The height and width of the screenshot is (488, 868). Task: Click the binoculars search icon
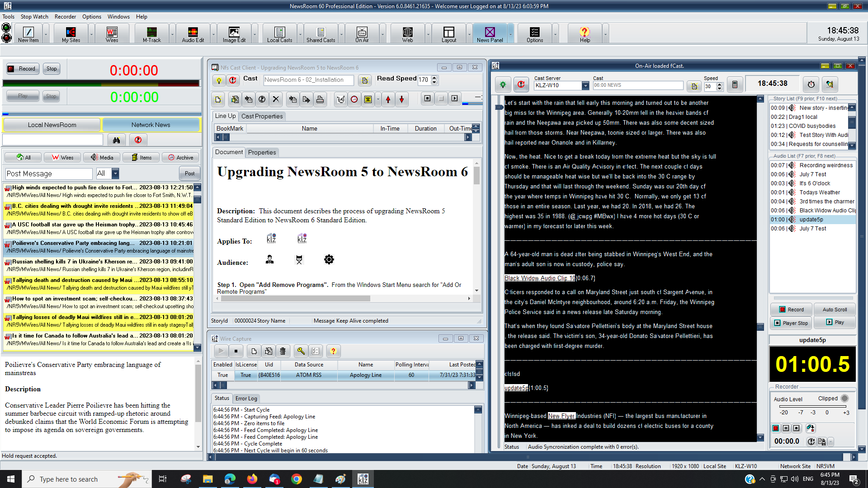pos(116,140)
